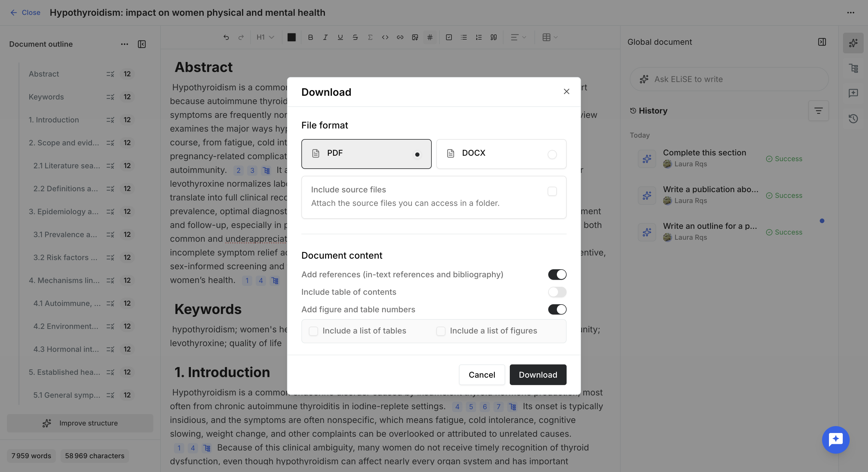
Task: Cancel the Download dialog
Action: [x=482, y=375]
